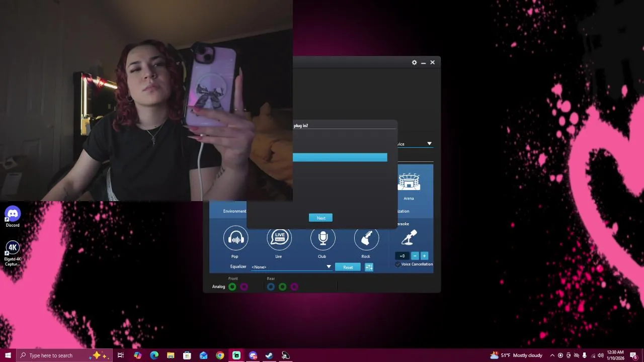Open the graphic equalizer sliders icon

pyautogui.click(x=369, y=267)
